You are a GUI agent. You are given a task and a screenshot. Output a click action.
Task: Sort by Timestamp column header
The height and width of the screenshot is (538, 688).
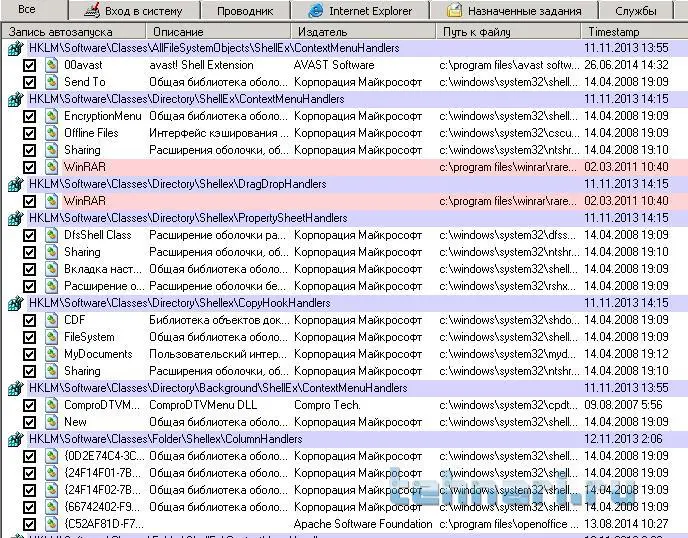(634, 32)
